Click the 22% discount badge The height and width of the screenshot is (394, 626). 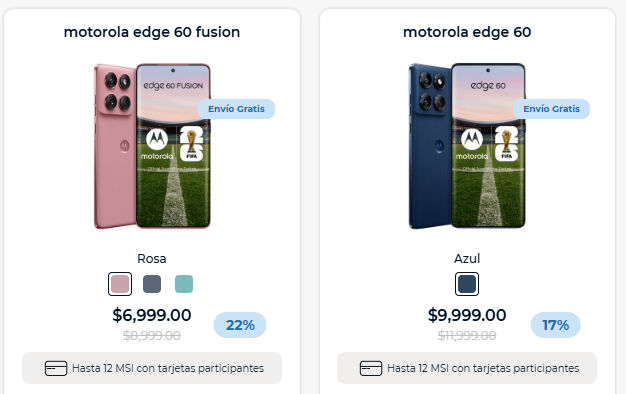pos(240,325)
